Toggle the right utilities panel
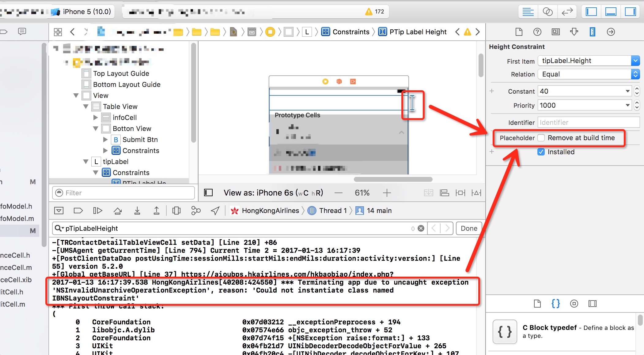Image resolution: width=644 pixels, height=355 pixels. pos(630,12)
